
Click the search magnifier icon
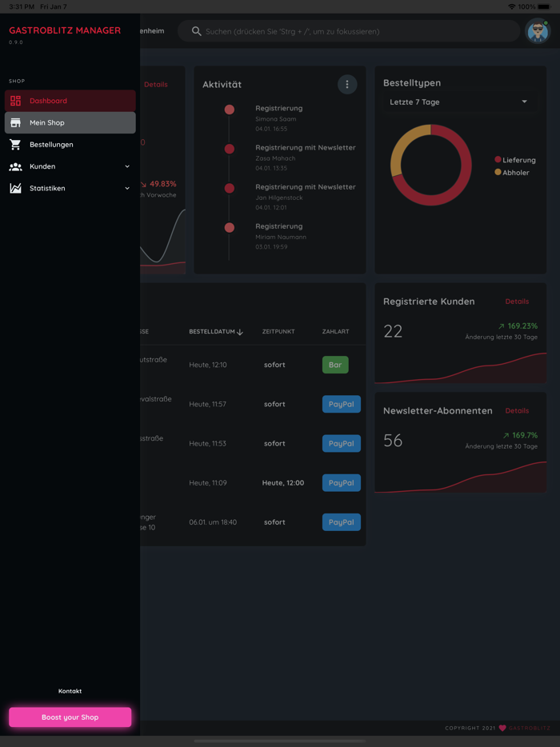coord(196,31)
